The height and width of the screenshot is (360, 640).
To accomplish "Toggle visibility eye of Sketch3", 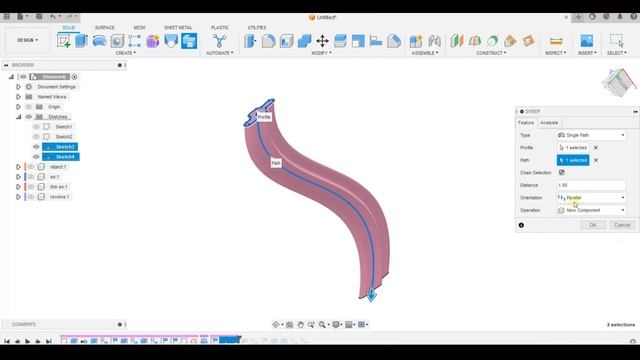I will tap(36, 147).
